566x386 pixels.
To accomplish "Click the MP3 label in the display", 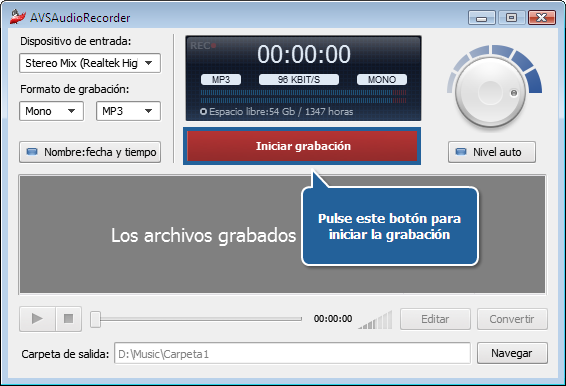I will [x=221, y=79].
